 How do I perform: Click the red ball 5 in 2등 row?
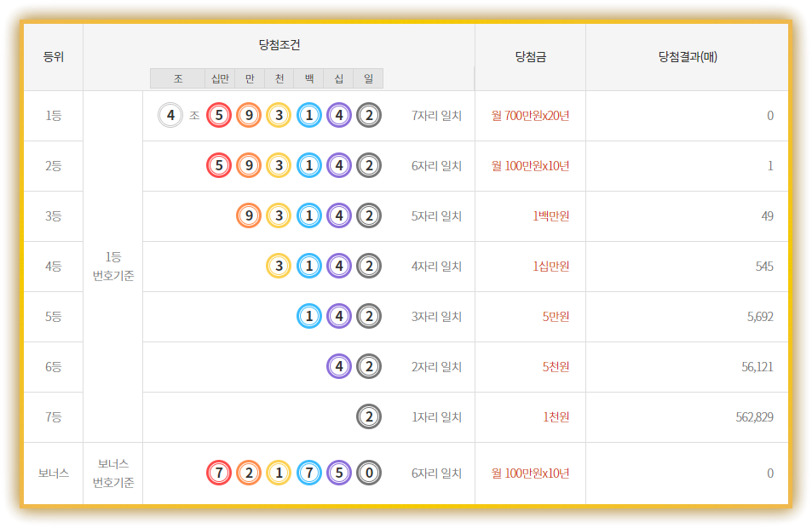(x=219, y=166)
